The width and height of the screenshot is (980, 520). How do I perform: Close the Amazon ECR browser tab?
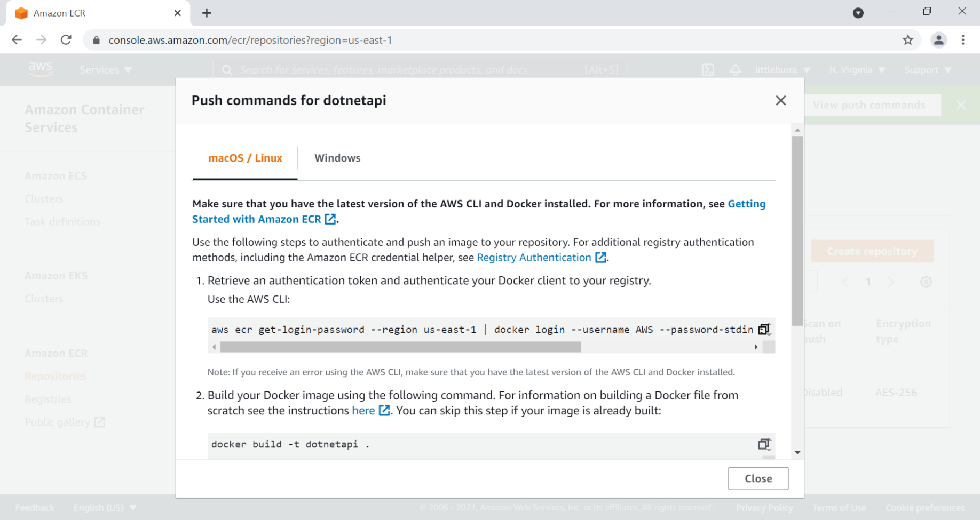(x=178, y=13)
